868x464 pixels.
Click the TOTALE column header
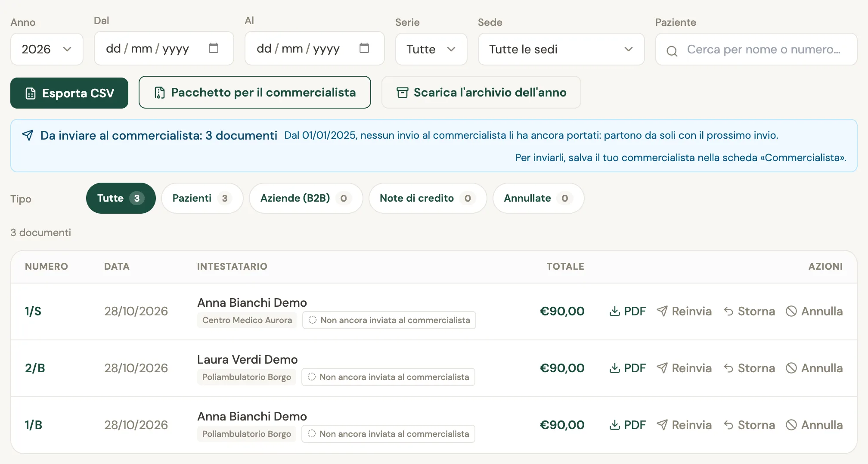pyautogui.click(x=565, y=266)
